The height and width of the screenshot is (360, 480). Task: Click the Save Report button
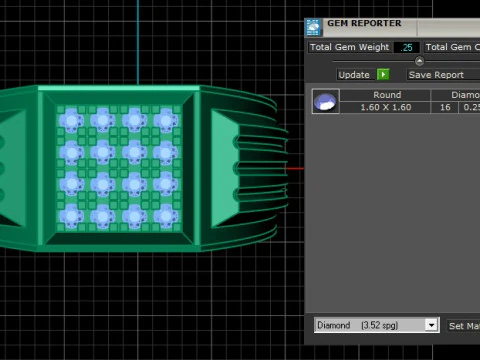point(443,75)
